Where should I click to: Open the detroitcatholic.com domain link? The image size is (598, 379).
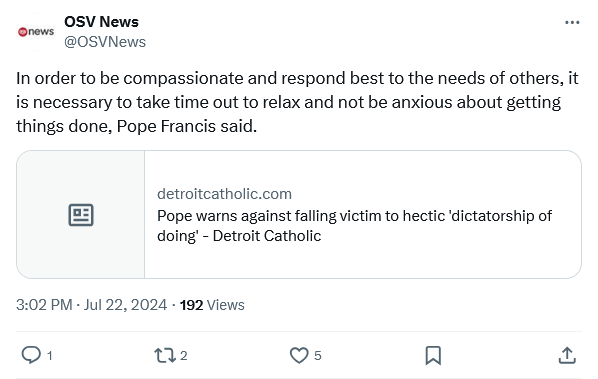(x=224, y=194)
